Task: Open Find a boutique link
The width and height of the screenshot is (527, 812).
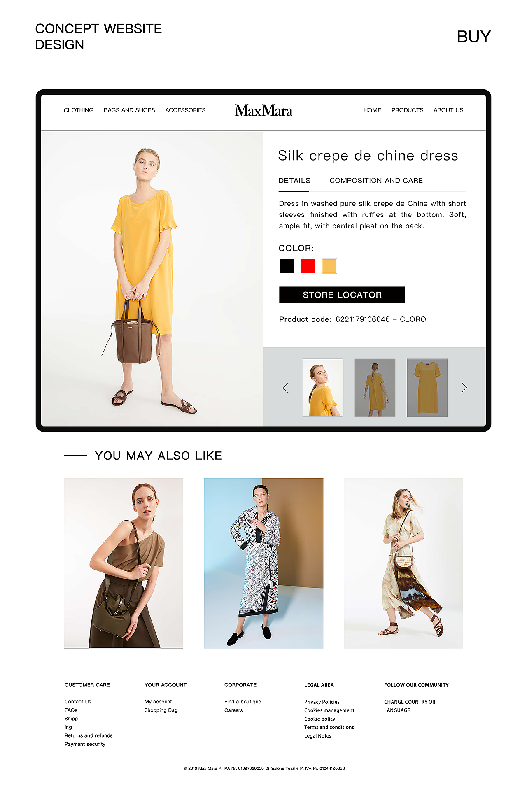Action: 243,702
